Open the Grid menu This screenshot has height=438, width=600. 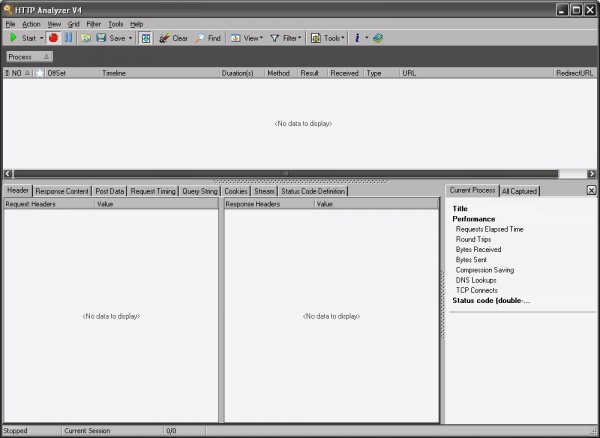73,24
